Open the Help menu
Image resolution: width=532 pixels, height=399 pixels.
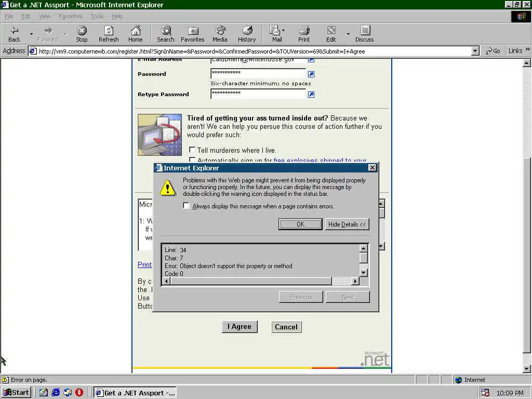[x=117, y=16]
